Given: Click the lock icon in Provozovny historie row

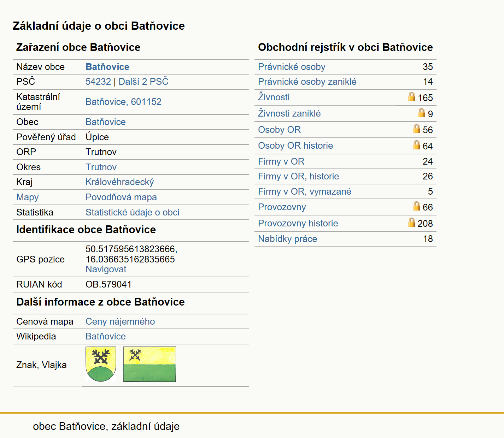Looking at the screenshot, I should pyautogui.click(x=412, y=222).
